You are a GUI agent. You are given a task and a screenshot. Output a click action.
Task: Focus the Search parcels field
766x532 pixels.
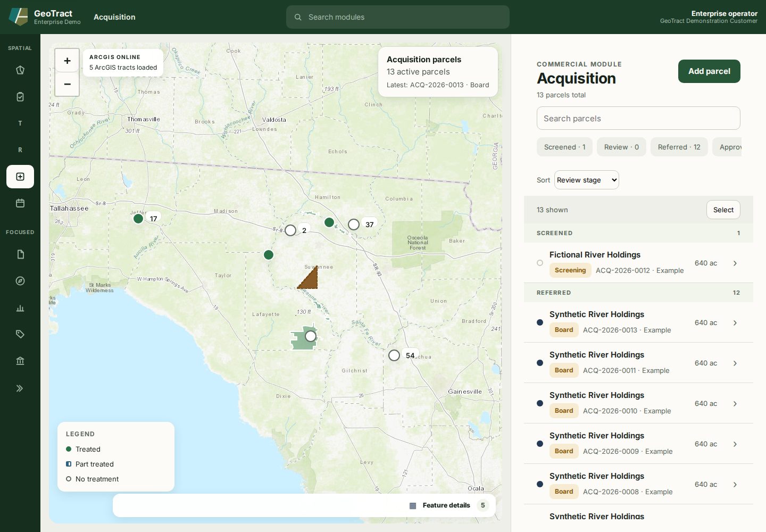tap(638, 118)
